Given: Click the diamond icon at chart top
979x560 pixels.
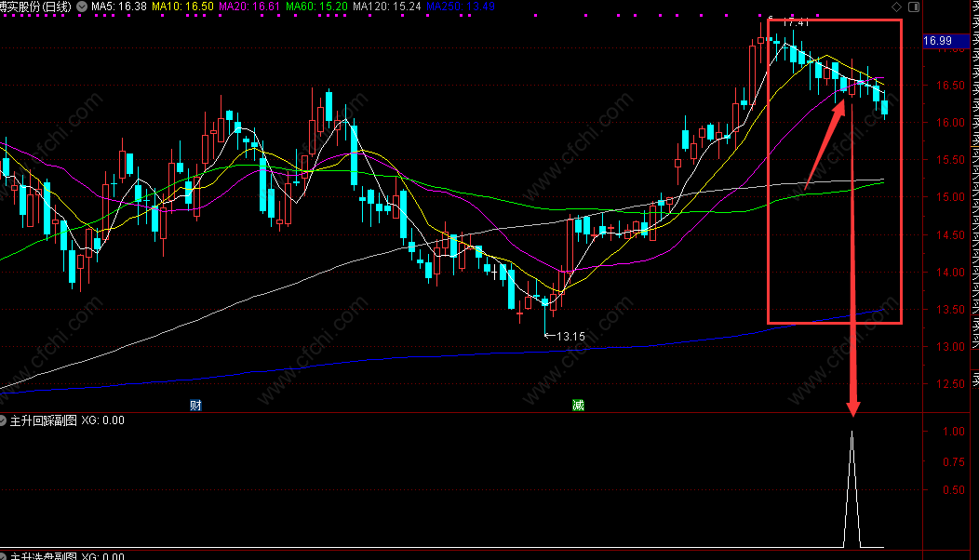Looking at the screenshot, I should [x=896, y=7].
